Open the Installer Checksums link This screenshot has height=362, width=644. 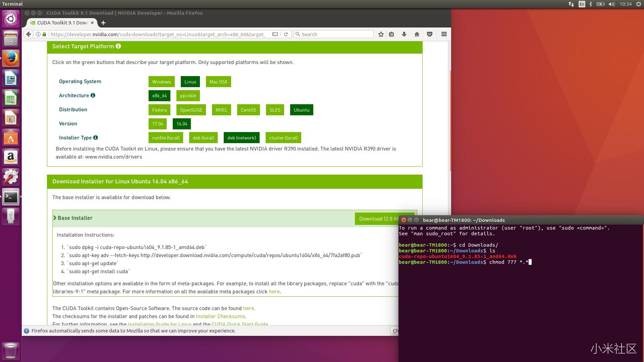pyautogui.click(x=220, y=316)
